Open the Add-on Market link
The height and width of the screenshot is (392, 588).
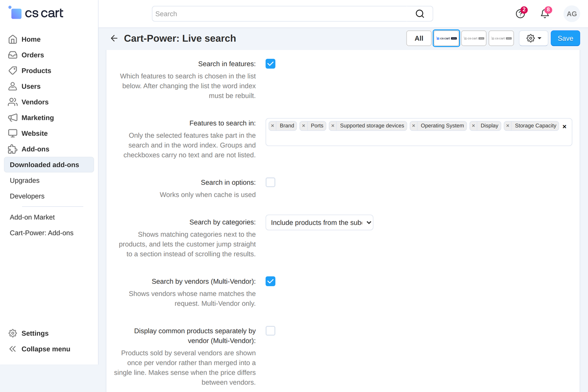click(x=32, y=217)
